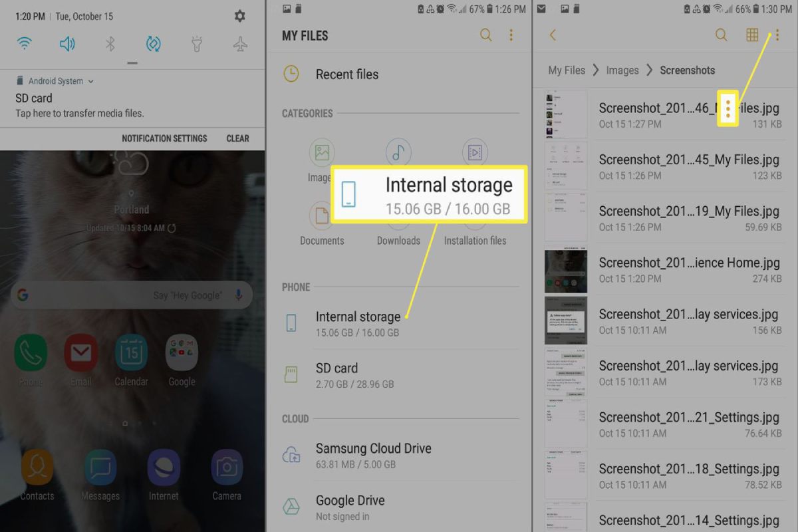
Task: Open the settings gear in notification shade
Action: (240, 16)
